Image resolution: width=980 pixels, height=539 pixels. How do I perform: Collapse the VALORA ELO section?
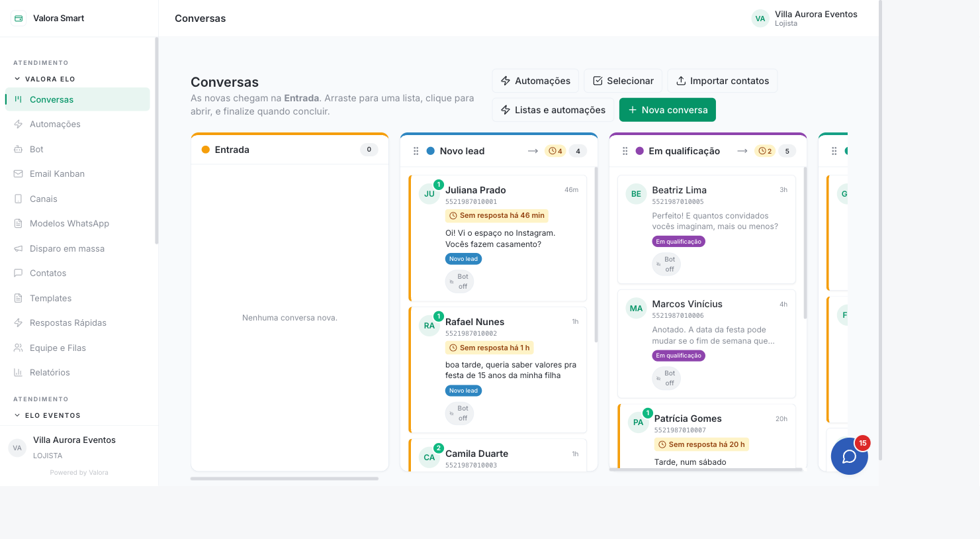(44, 79)
